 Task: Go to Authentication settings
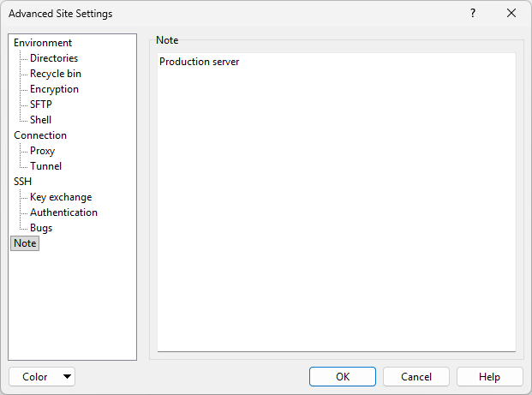(x=63, y=212)
